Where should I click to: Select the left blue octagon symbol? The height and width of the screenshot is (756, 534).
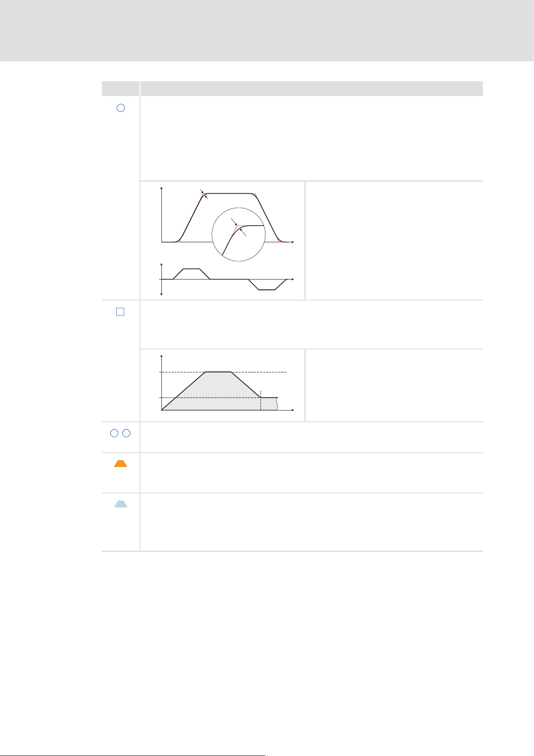coord(114,433)
